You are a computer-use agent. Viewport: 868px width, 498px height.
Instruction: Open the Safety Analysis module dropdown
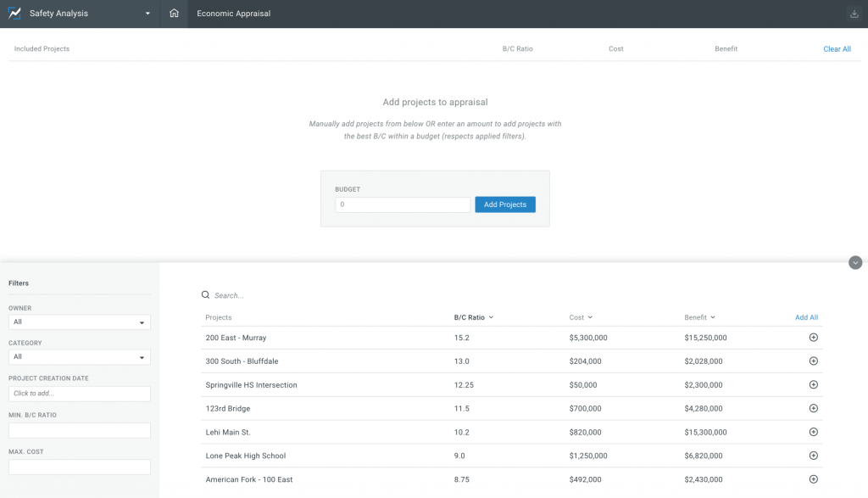pyautogui.click(x=147, y=14)
